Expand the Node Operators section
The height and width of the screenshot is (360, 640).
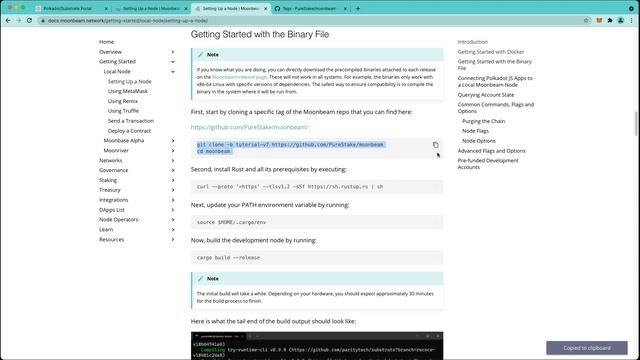point(173,220)
